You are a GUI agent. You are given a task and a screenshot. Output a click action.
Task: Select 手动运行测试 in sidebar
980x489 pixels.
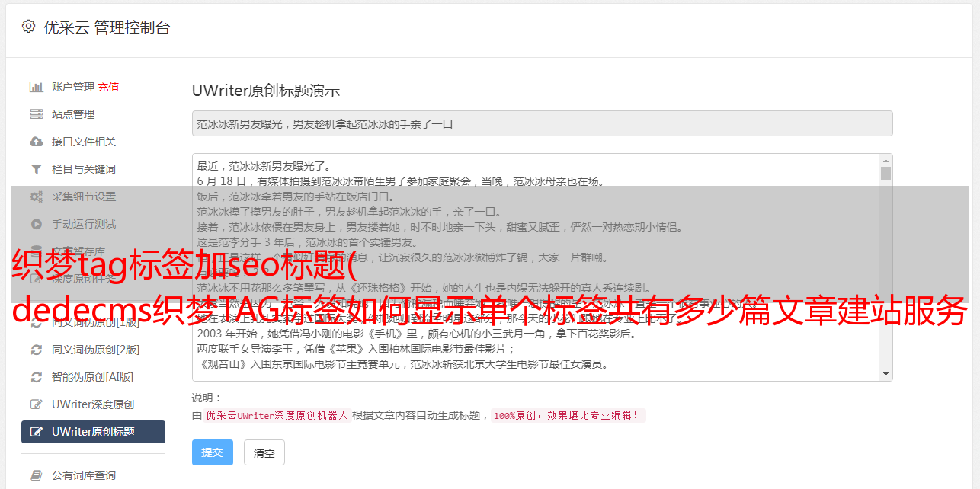(84, 224)
